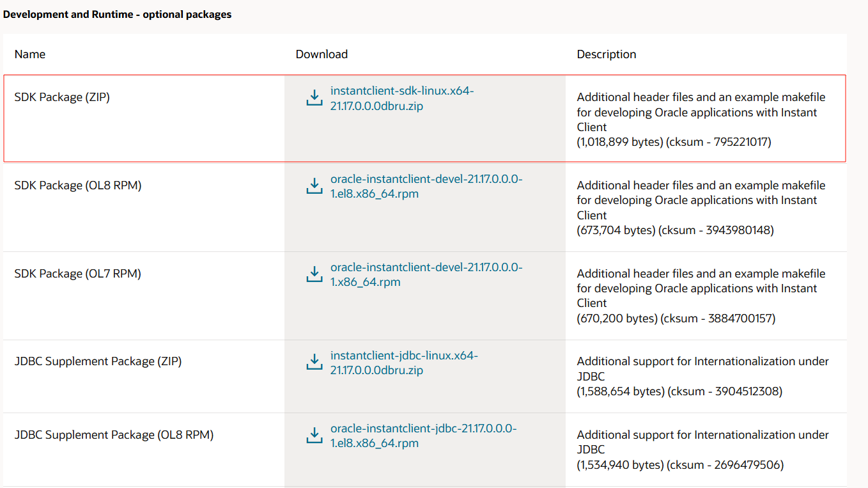The image size is (868, 488).
Task: Download oracle-instantclient-devel el8 rpm link
Action: tap(426, 186)
